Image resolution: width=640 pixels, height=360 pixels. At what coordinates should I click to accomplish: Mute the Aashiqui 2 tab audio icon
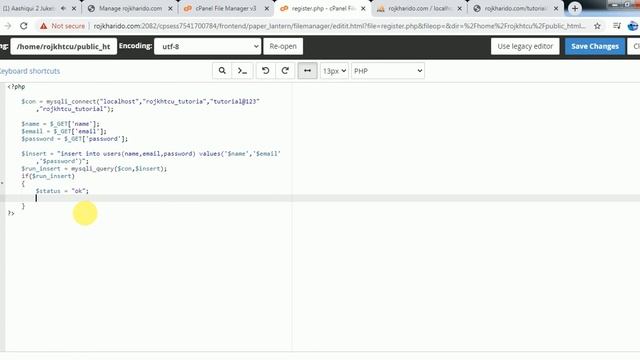[63, 8]
